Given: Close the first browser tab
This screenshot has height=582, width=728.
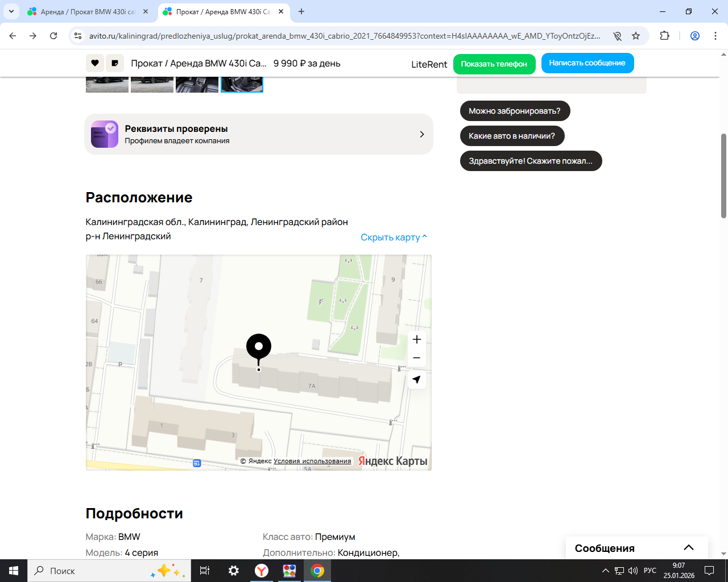Looking at the screenshot, I should (x=146, y=11).
